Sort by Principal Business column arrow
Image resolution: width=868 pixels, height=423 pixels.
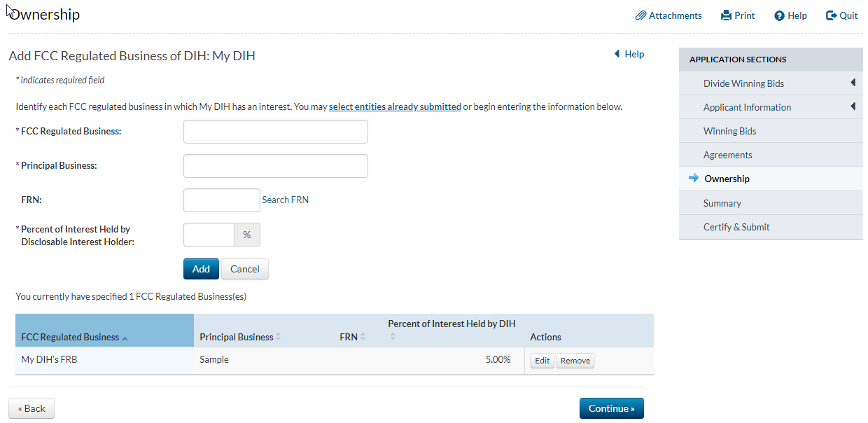click(278, 337)
